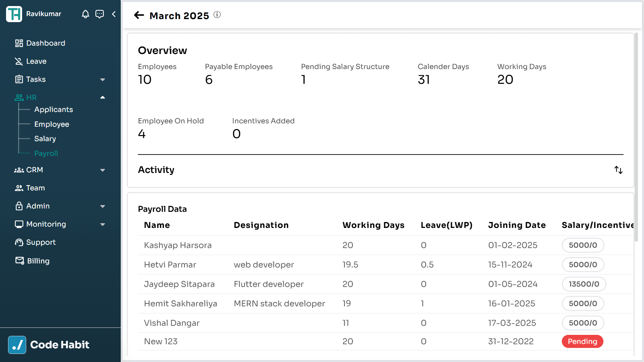Open the Team menu item
This screenshot has width=644, height=362.
click(x=36, y=188)
